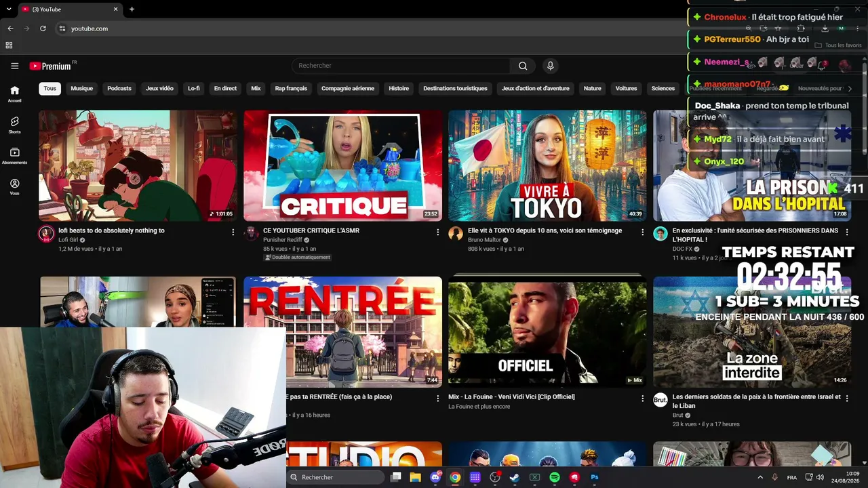Open DOC FX channel avatar
The width and height of the screenshot is (868, 488).
(x=660, y=234)
